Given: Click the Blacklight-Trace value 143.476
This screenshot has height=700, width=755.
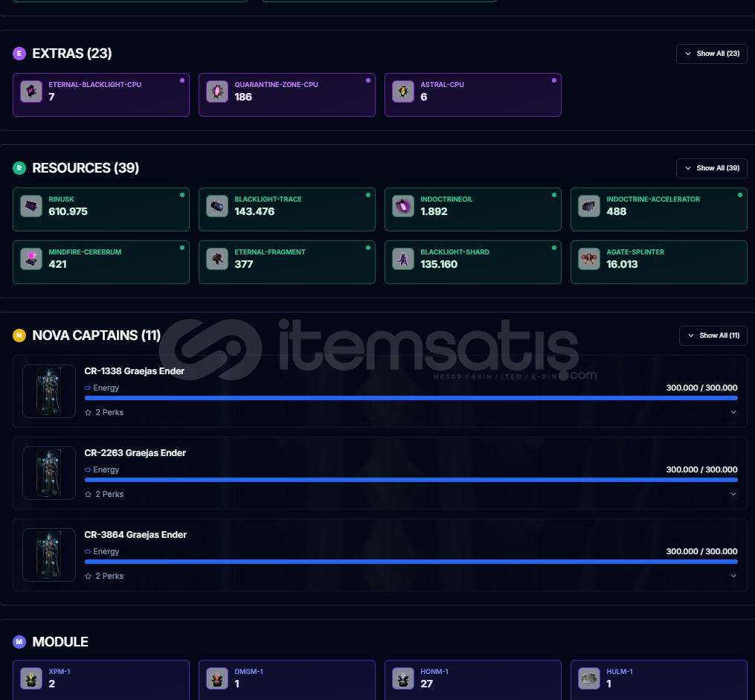Looking at the screenshot, I should click(254, 211).
